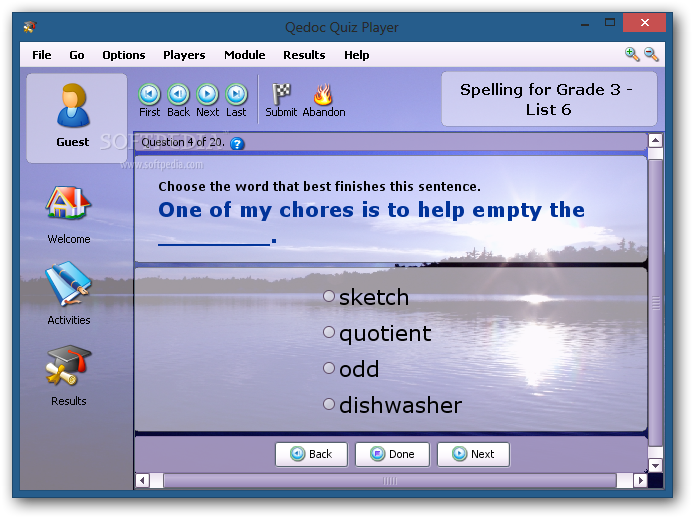Screen dimensions: 693x518
Task: Click the bottom Back button
Action: (312, 454)
